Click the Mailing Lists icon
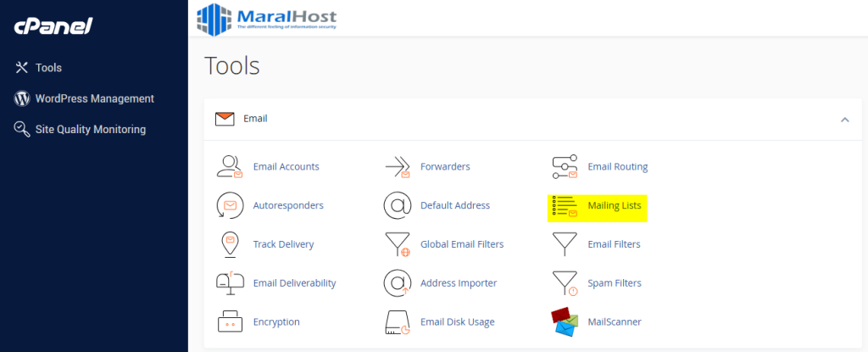 [565, 205]
